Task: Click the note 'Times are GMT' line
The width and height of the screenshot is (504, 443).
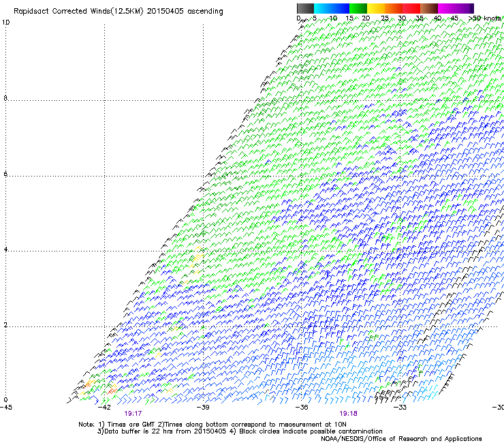Action: coord(131,425)
